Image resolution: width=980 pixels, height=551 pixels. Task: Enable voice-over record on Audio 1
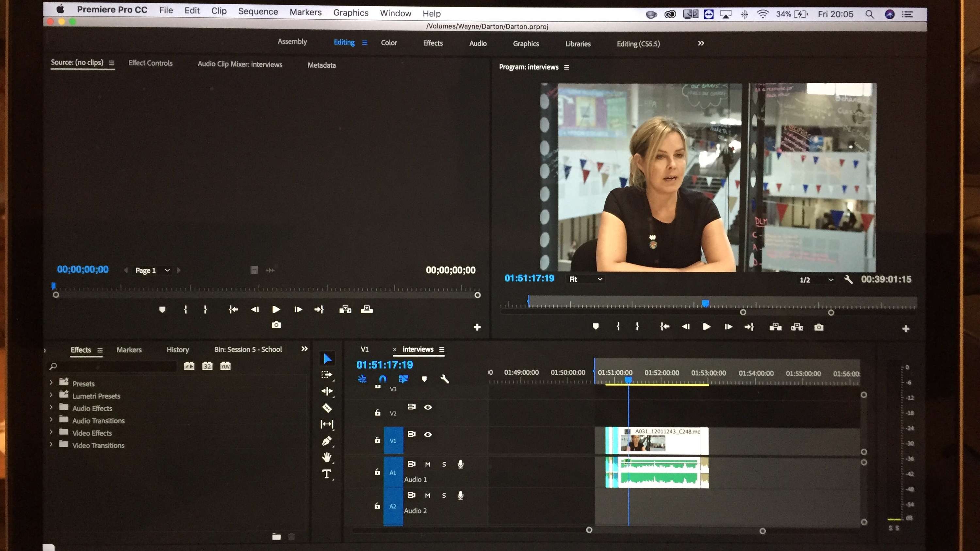pyautogui.click(x=460, y=464)
